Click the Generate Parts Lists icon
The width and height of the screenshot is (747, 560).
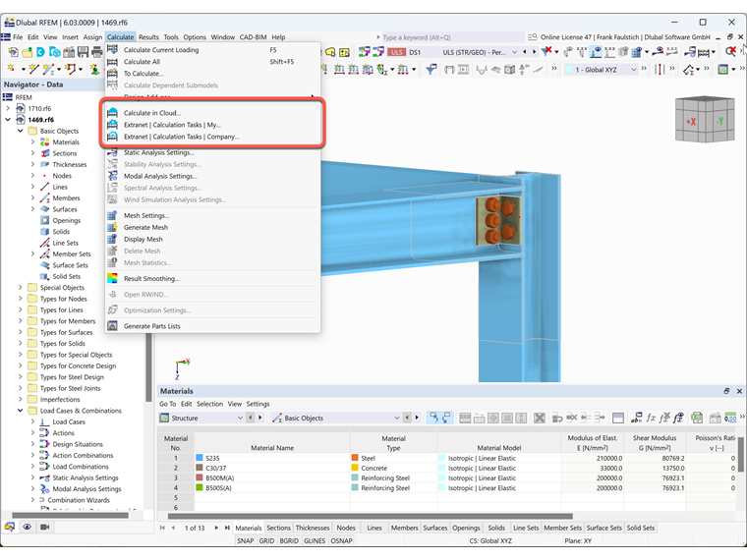tap(112, 326)
